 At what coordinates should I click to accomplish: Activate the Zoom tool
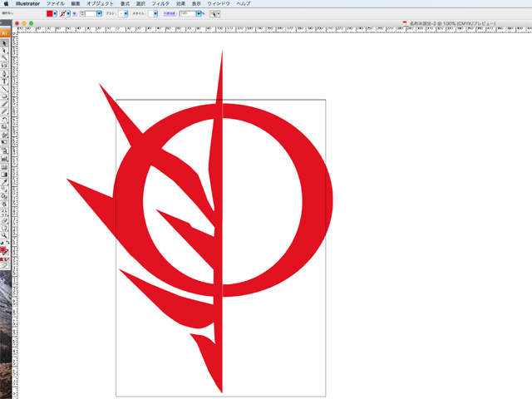click(x=4, y=235)
